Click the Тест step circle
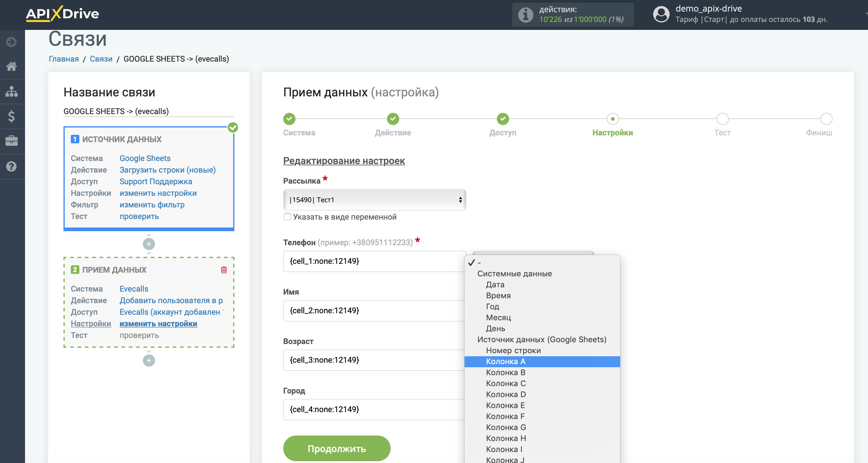 point(722,119)
